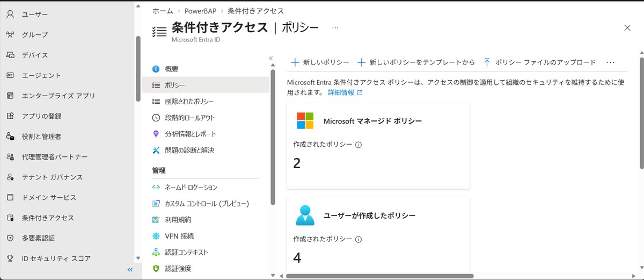Click the 利用規約 checkmark icon

(x=156, y=220)
